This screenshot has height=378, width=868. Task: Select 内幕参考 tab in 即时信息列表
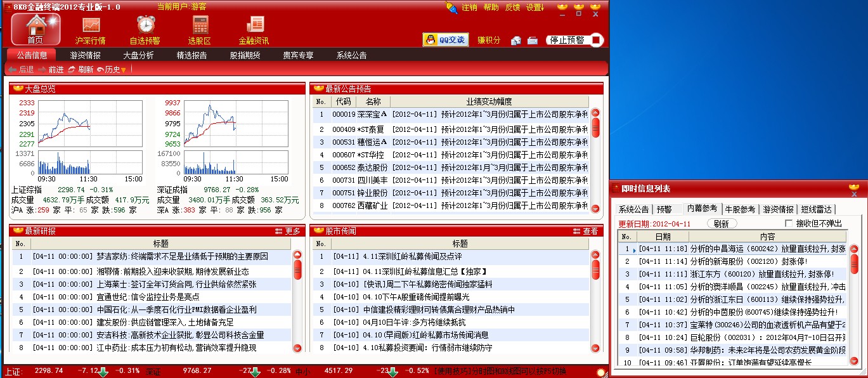pyautogui.click(x=703, y=209)
